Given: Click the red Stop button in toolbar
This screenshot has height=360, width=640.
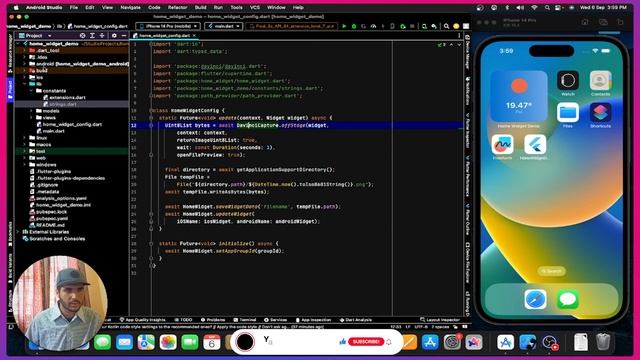Looking at the screenshot, I should point(412,26).
